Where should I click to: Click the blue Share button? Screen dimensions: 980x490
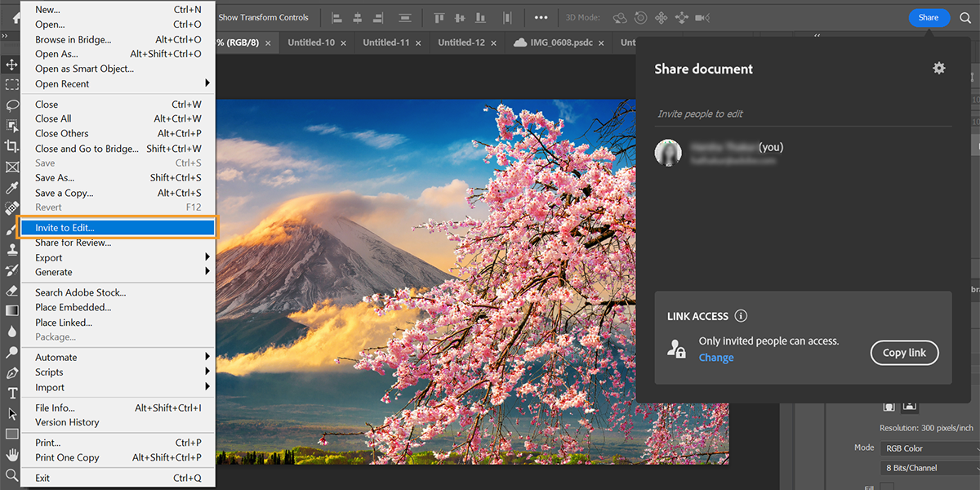tap(929, 17)
